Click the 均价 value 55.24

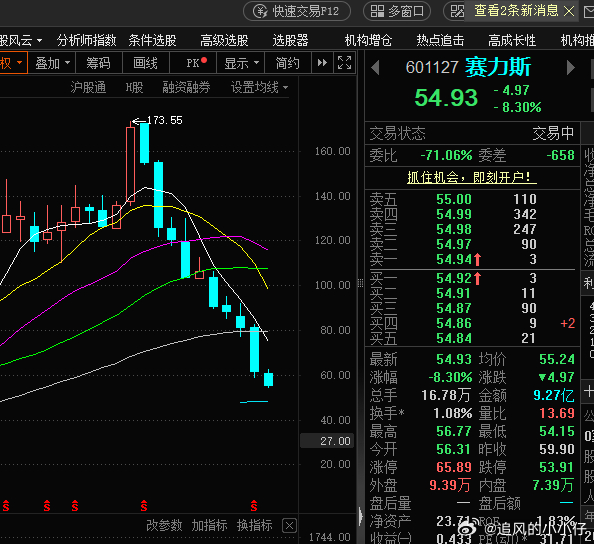557,359
